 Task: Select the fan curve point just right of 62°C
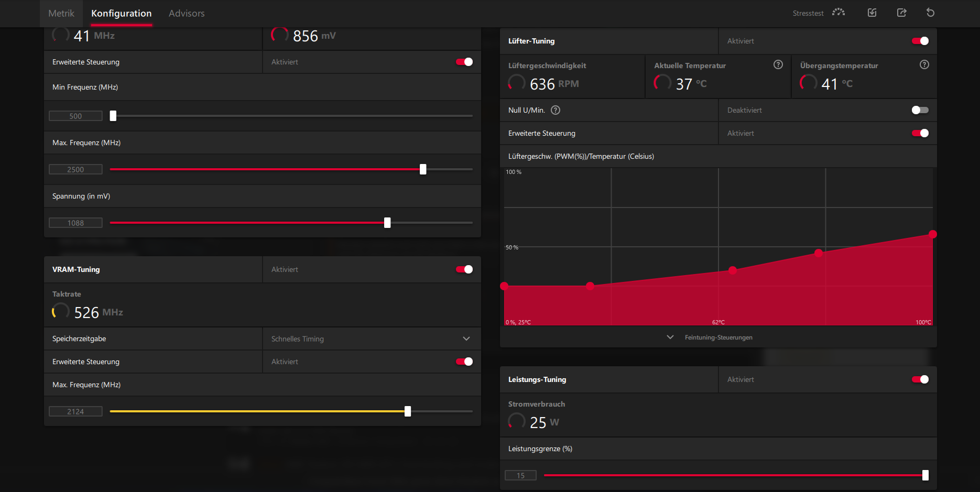coord(733,270)
